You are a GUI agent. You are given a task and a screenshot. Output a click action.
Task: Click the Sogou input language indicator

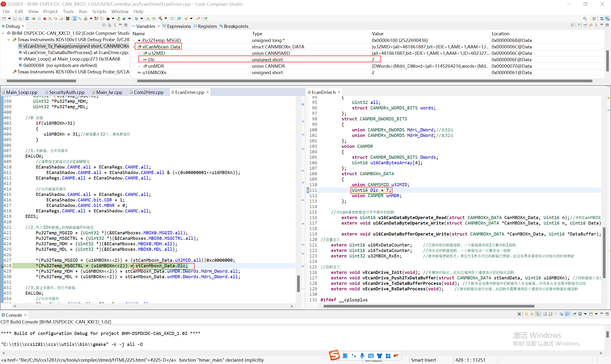pos(345,356)
